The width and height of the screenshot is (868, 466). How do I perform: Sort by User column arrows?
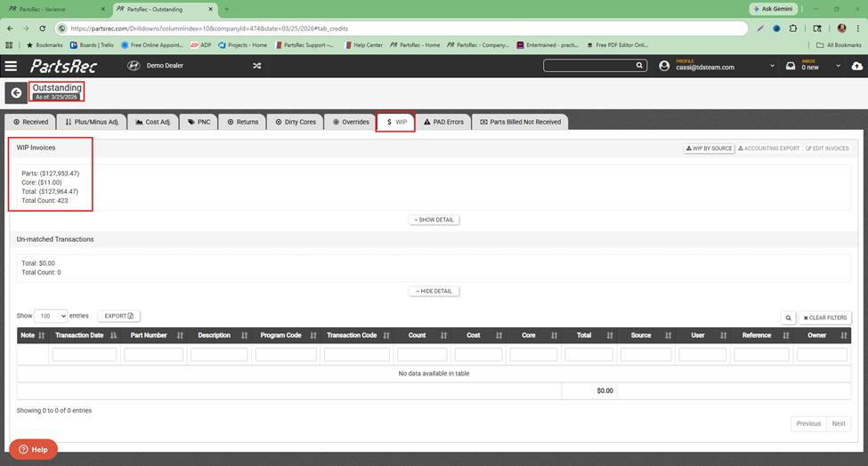tap(724, 335)
